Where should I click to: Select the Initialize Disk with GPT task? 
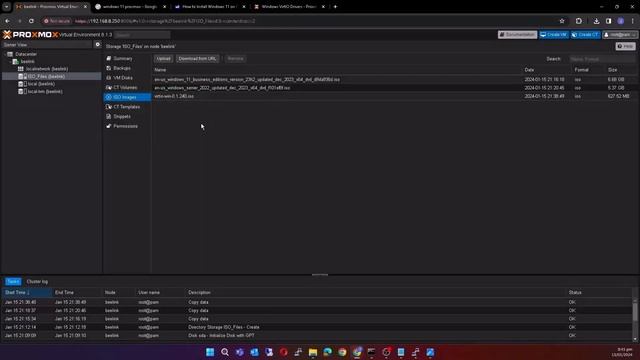coord(317,336)
